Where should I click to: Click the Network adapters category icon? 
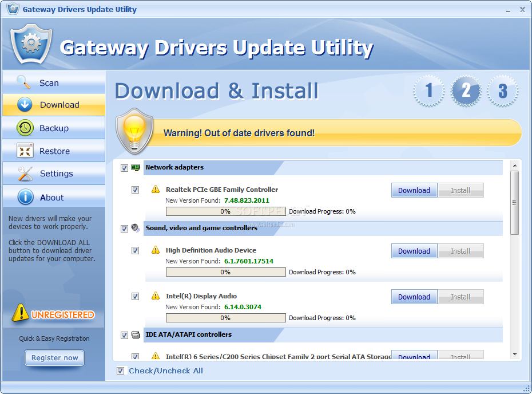(136, 167)
